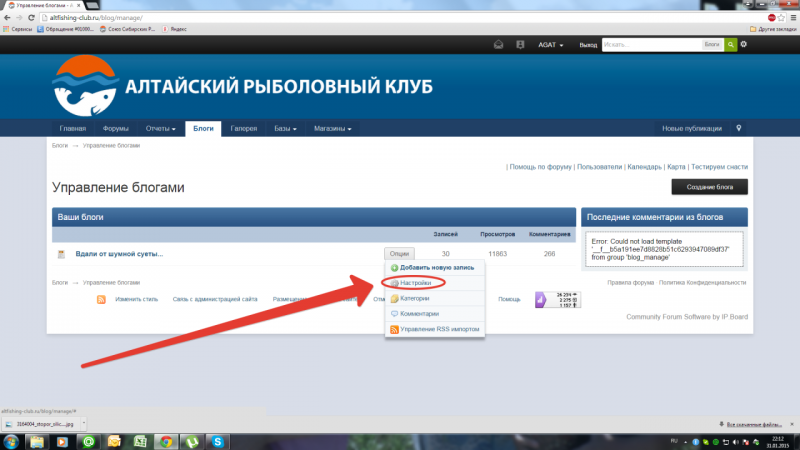This screenshot has width=800, height=450.
Task: Close the downloads bar
Action: (792, 424)
